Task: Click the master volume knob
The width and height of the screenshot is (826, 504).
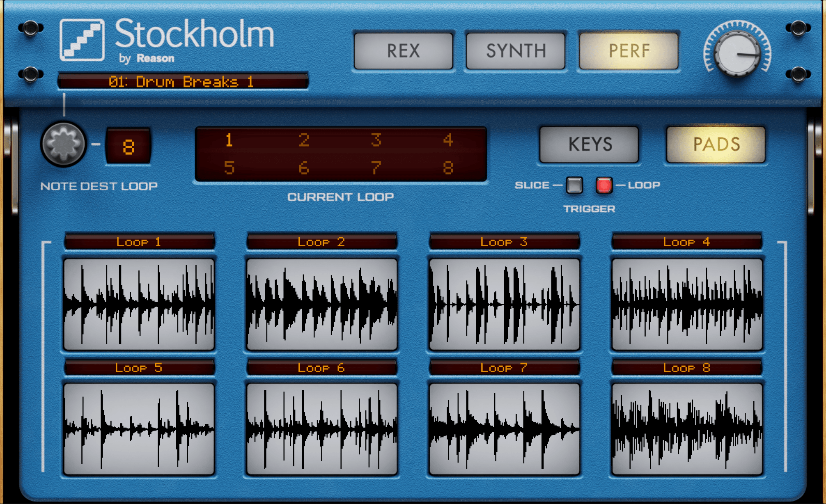Action: [x=737, y=53]
